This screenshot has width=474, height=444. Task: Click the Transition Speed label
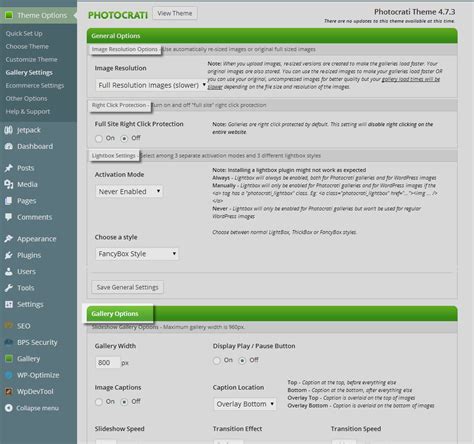pyautogui.click(x=356, y=429)
